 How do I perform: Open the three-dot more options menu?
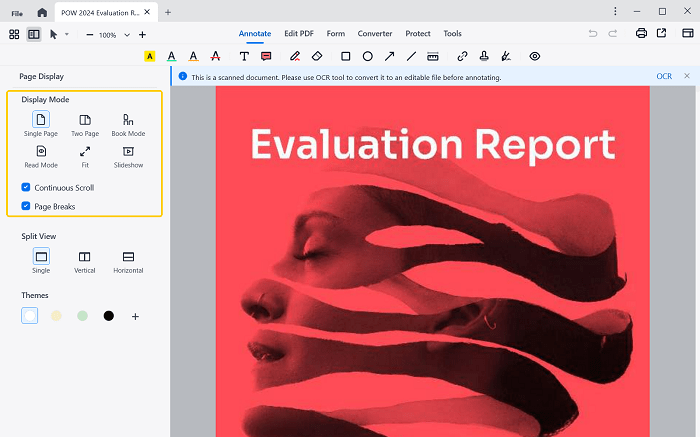tap(613, 11)
